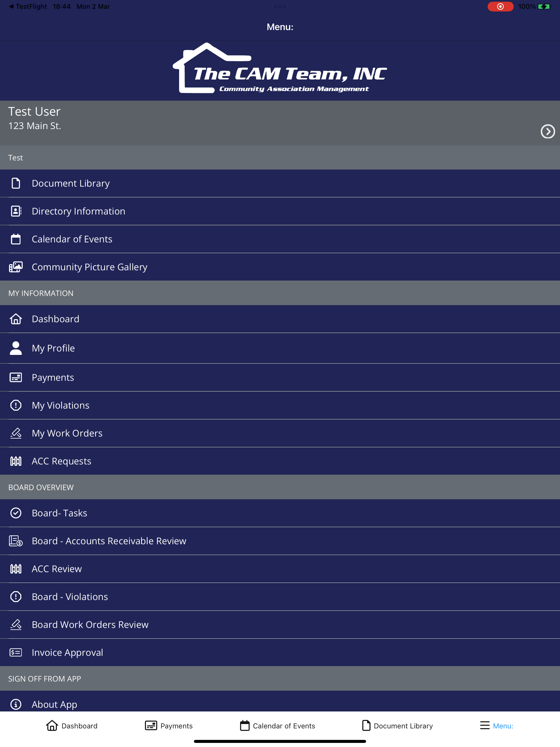Switch to Document Library bottom tab
The image size is (560, 747).
tap(397, 726)
